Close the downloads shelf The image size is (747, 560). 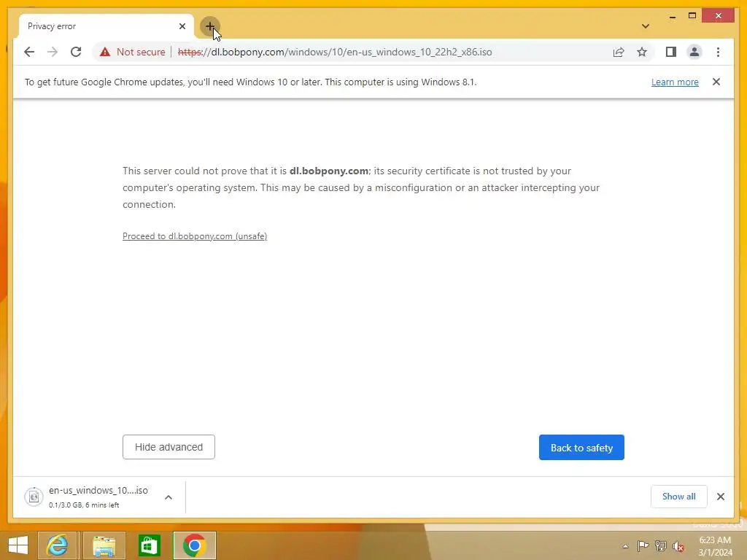click(720, 497)
